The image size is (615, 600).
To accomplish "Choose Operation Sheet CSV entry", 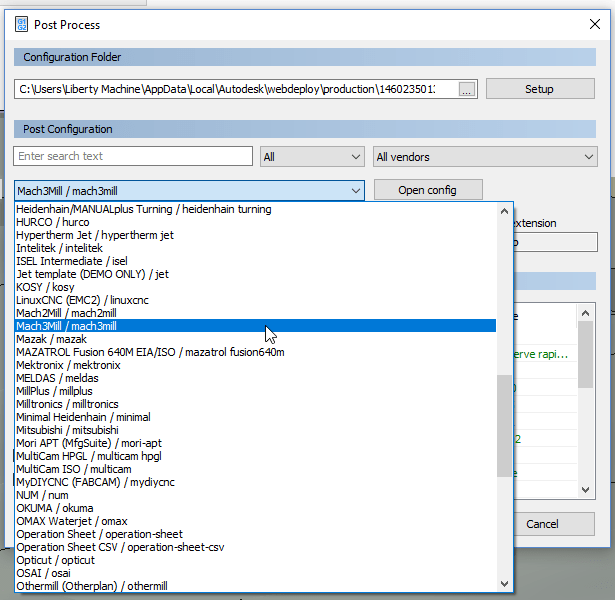I will 255,547.
